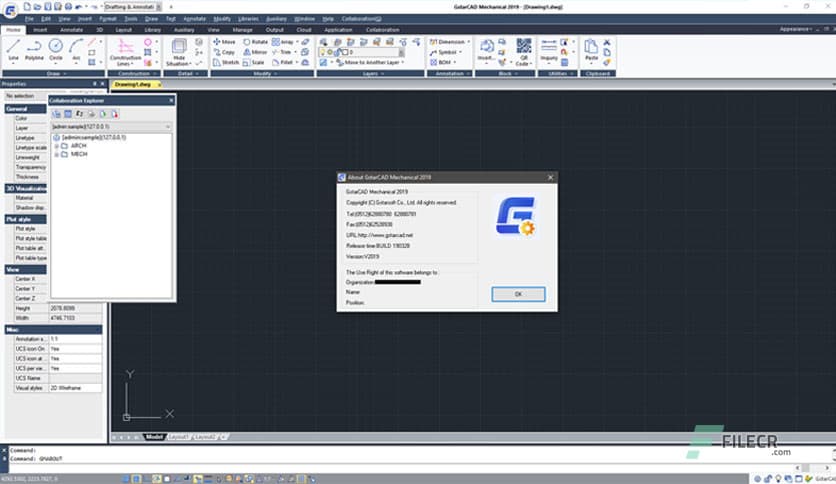
Task: Expand the Modify panel title dropdown
Action: (x=275, y=74)
